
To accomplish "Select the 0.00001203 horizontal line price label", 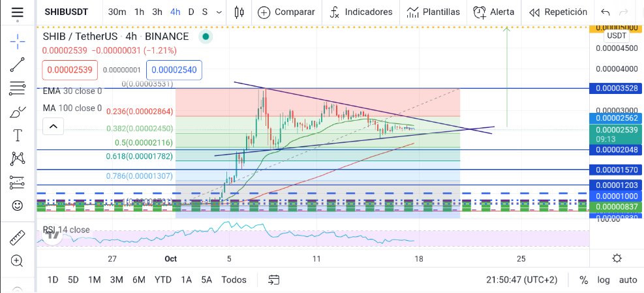I will tap(616, 185).
